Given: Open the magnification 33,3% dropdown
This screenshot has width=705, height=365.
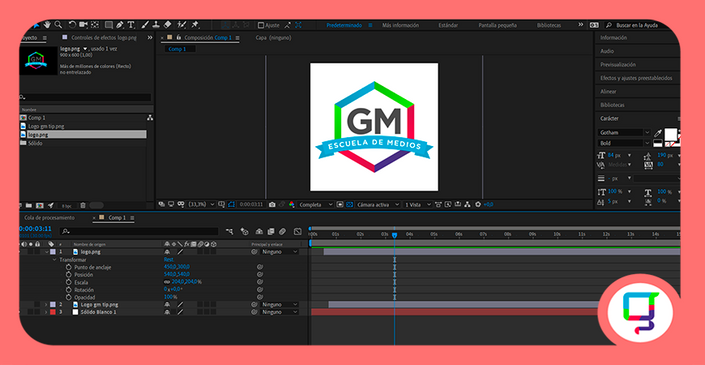Looking at the screenshot, I should (201, 205).
